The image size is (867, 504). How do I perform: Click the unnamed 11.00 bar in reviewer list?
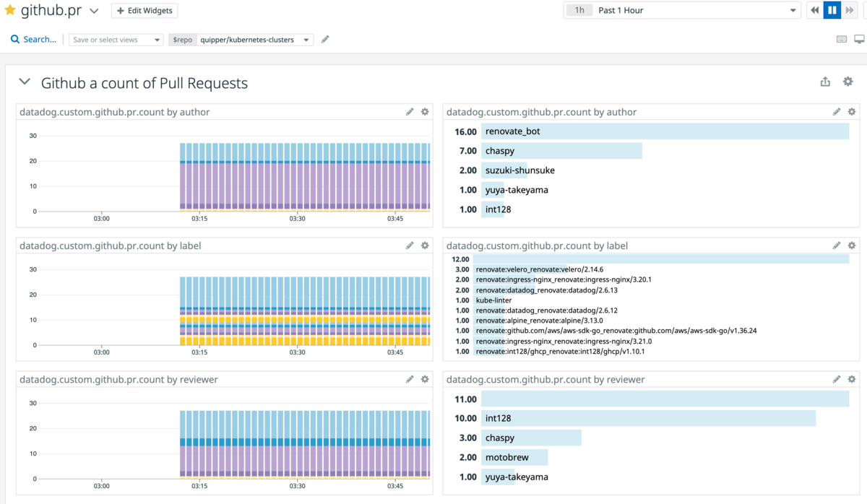tap(665, 399)
